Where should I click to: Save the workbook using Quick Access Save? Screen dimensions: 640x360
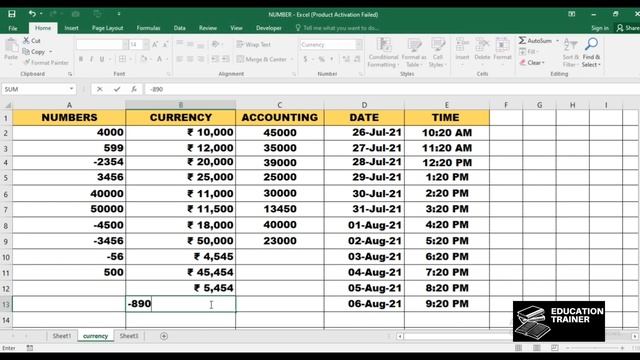click(12, 14)
